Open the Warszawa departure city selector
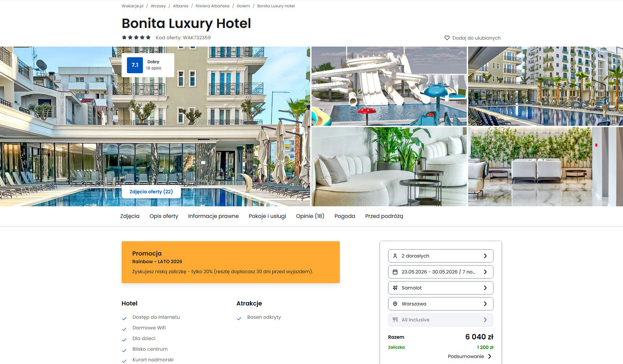Image resolution: width=623 pixels, height=364 pixels. coord(440,304)
